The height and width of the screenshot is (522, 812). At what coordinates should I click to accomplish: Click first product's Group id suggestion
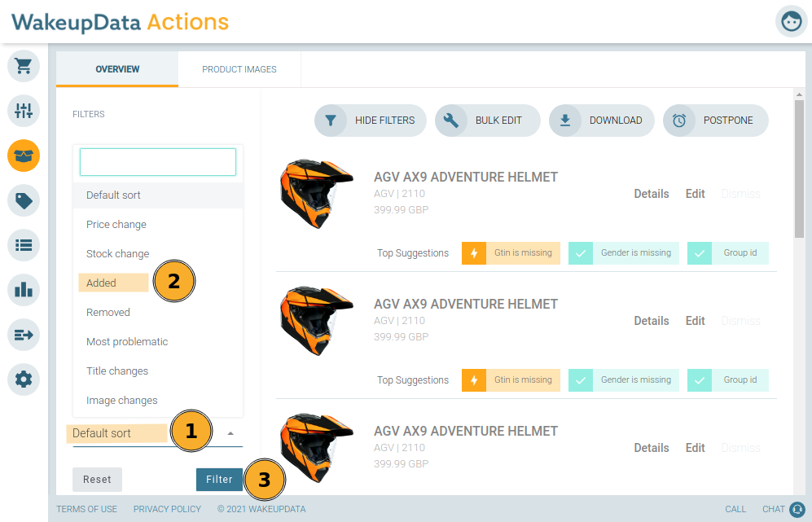pyautogui.click(x=727, y=253)
